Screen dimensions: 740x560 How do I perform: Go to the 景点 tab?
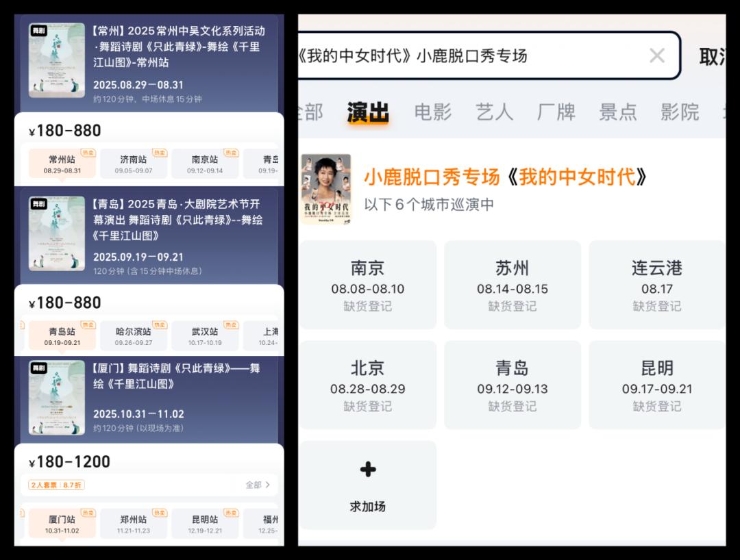(x=617, y=112)
